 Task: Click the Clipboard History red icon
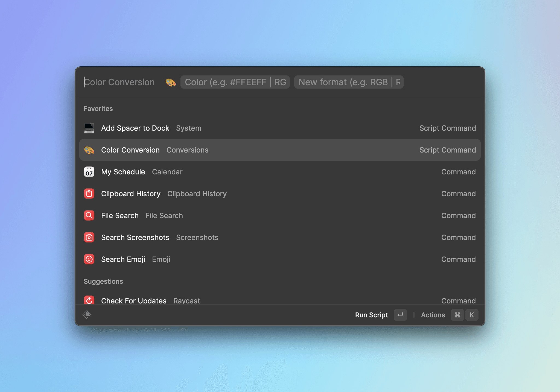click(x=89, y=194)
